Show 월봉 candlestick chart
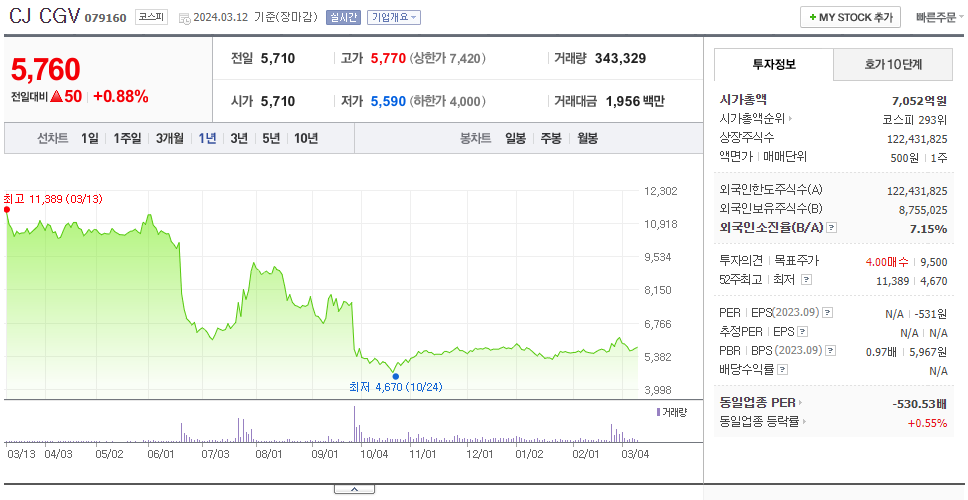 [588, 139]
